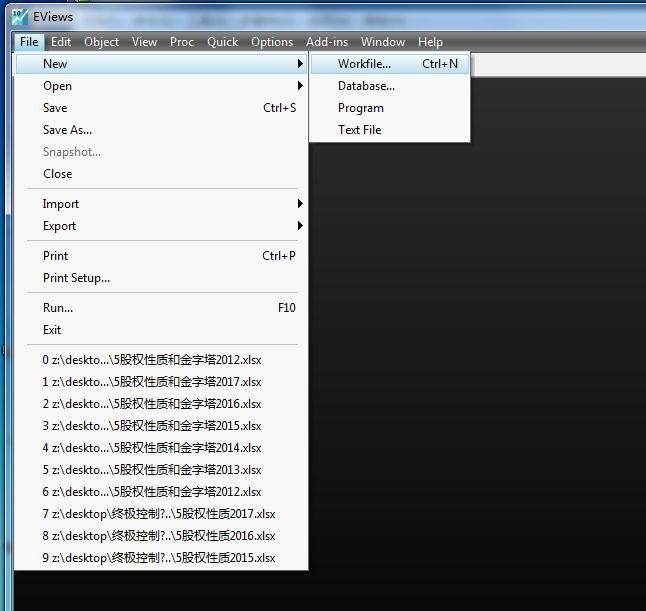Image resolution: width=646 pixels, height=611 pixels.
Task: Open recent file 4 ending 2014.xlsx
Action: pos(161,448)
